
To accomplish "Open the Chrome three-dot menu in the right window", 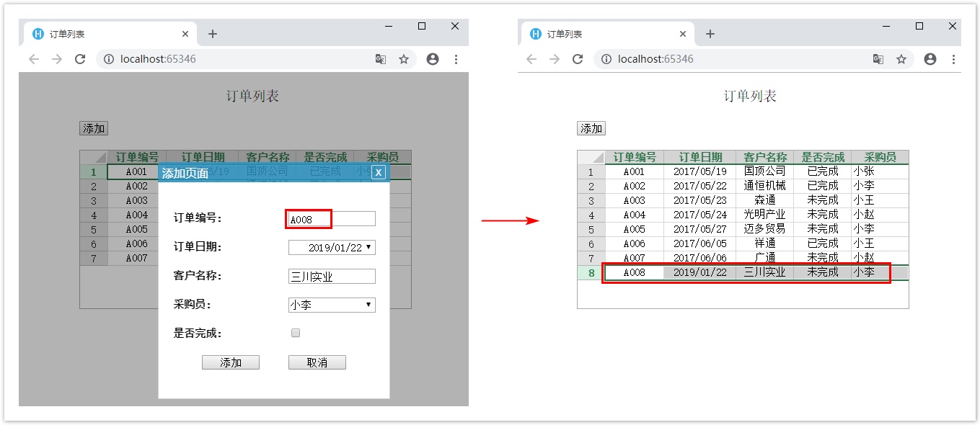I will pyautogui.click(x=953, y=59).
